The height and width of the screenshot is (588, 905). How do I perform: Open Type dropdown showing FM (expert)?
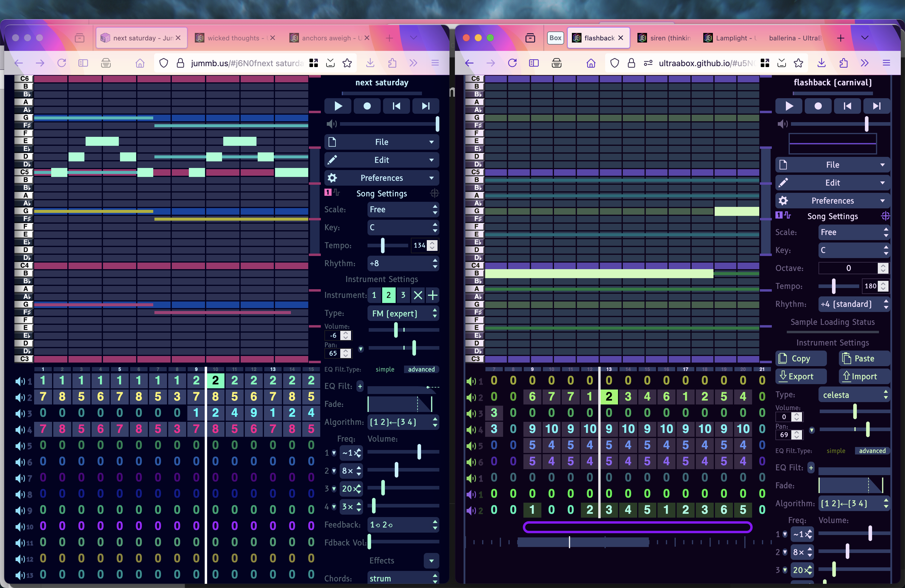403,313
